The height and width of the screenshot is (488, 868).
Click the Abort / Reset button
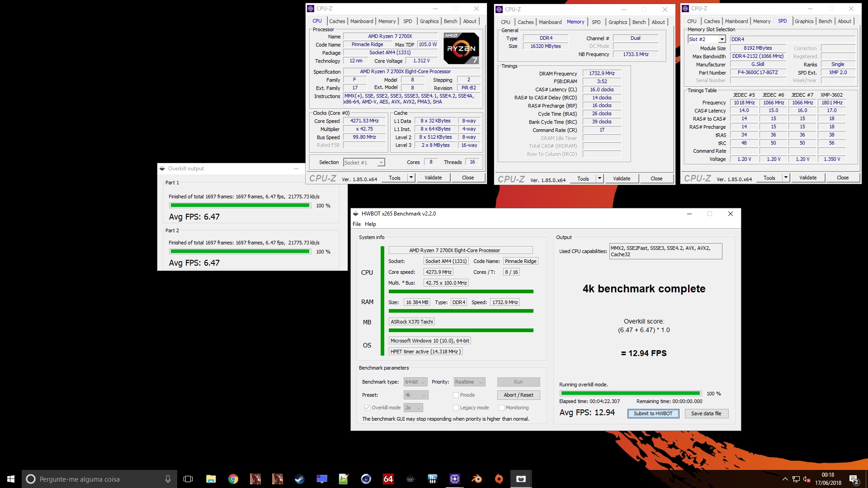pyautogui.click(x=519, y=395)
